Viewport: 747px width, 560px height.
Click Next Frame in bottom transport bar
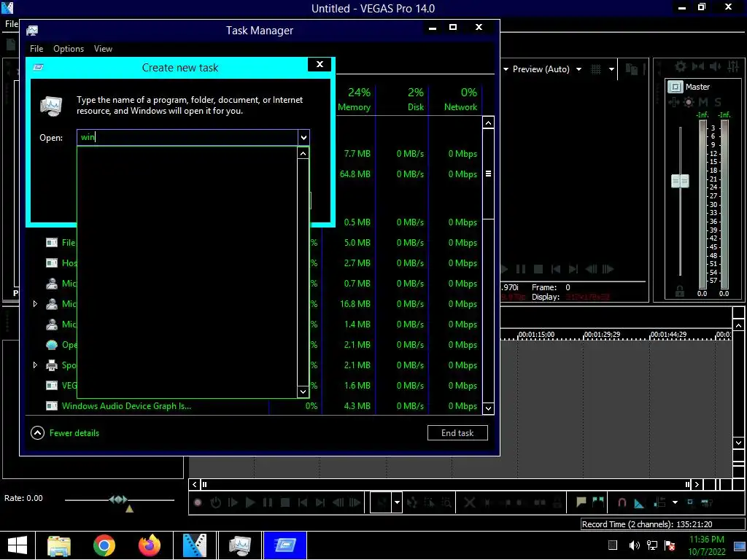pyautogui.click(x=355, y=502)
